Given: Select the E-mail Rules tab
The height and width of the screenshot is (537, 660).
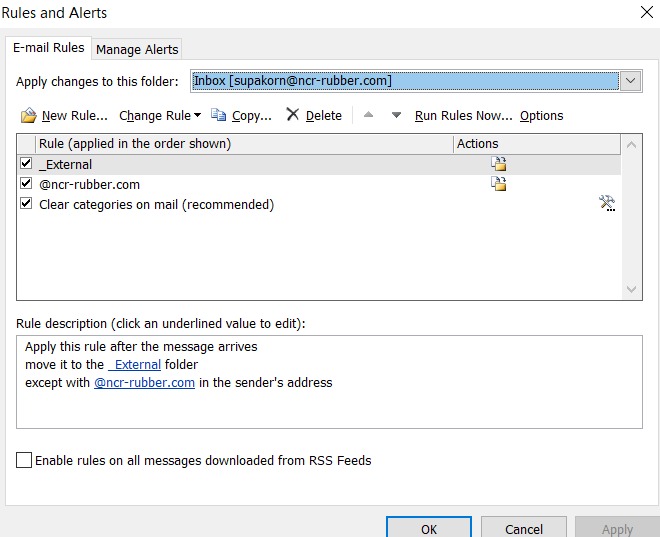Looking at the screenshot, I should pos(48,48).
